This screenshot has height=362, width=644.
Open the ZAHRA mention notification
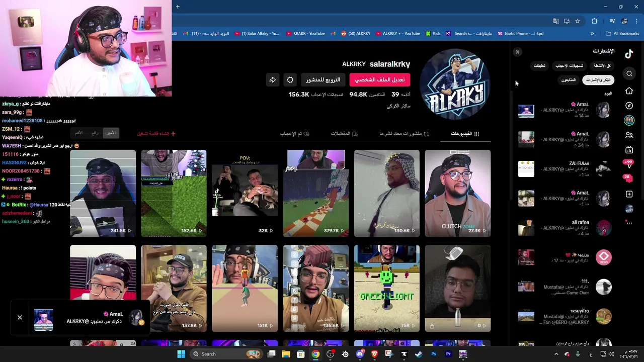coord(565,169)
